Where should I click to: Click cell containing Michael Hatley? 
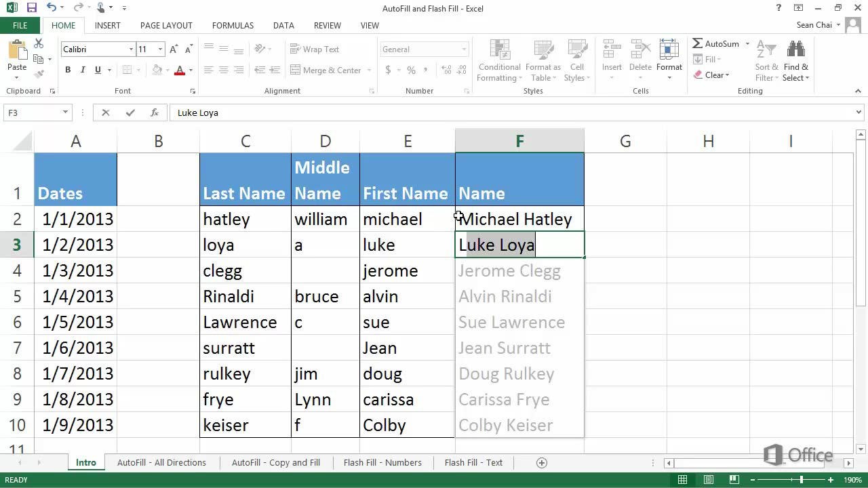519,219
